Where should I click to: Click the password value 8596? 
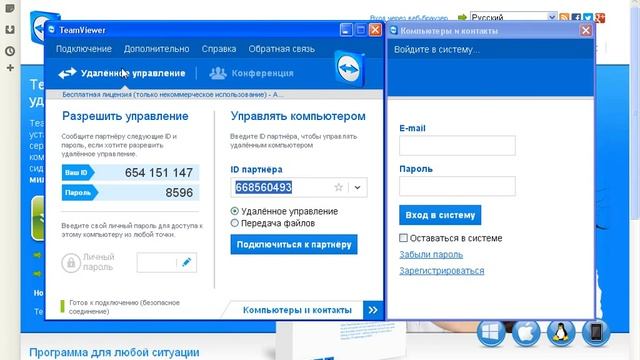(x=179, y=193)
